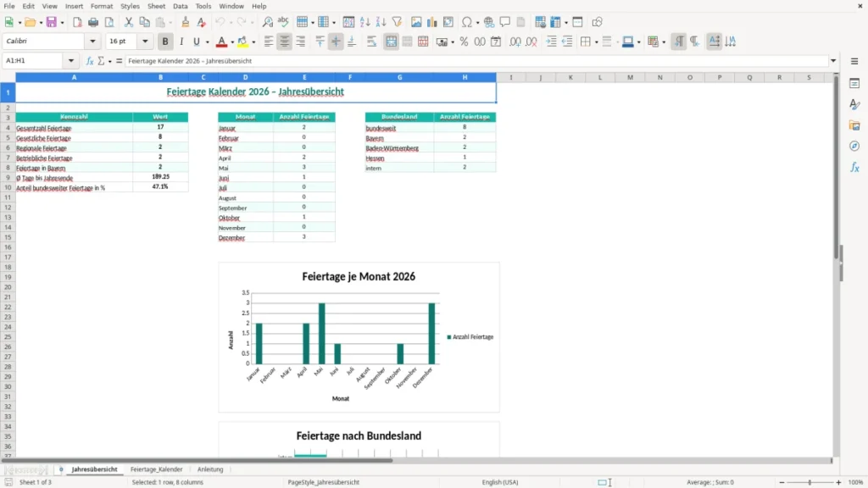The height and width of the screenshot is (488, 868).
Task: Click the zoom out minus button
Action: click(782, 482)
